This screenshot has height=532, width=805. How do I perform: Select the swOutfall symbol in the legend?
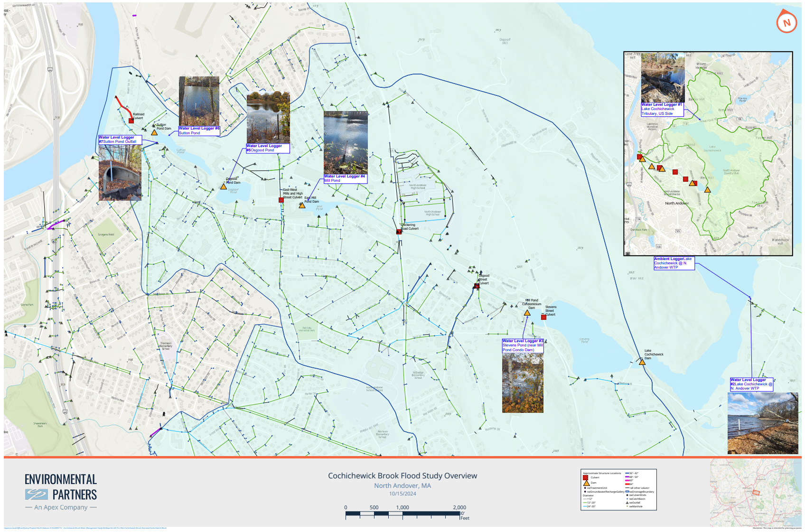pos(627,503)
